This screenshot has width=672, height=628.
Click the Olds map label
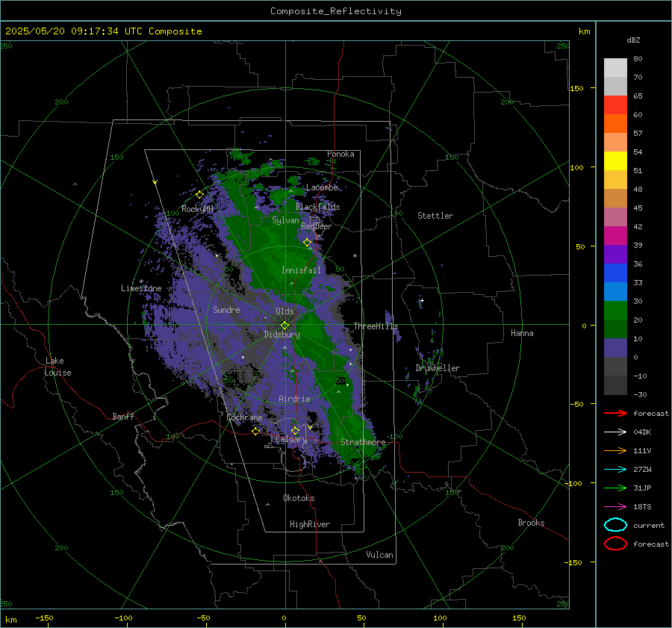click(x=284, y=311)
